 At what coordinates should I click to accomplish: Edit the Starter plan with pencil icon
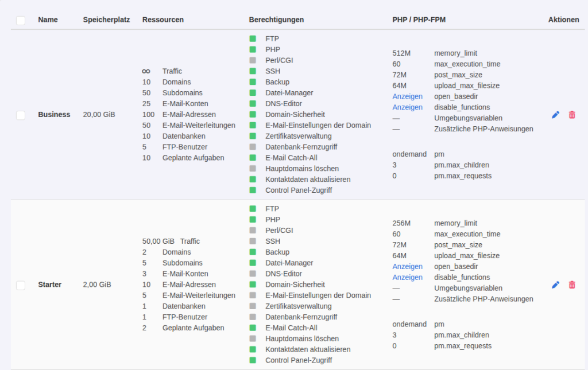[555, 285]
